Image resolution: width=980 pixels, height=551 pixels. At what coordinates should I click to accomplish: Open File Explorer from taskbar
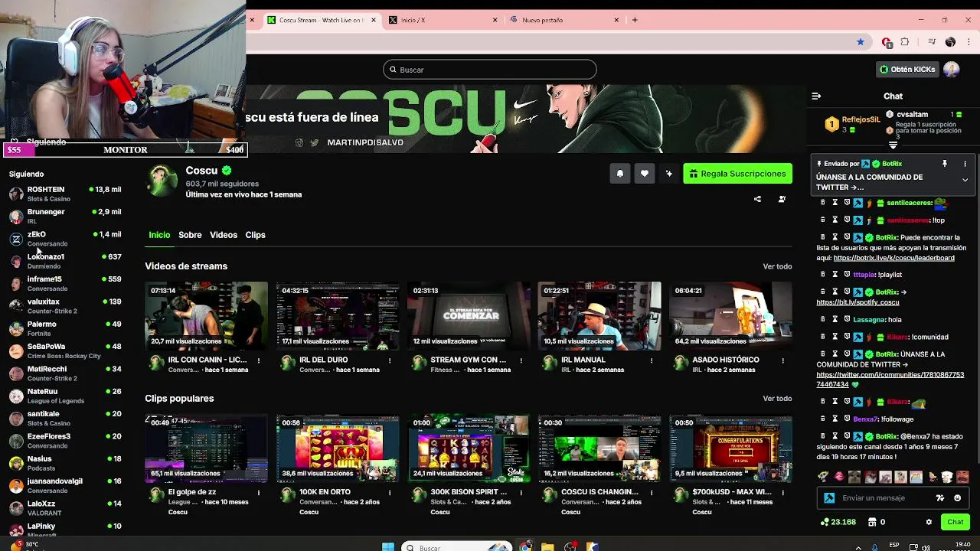(547, 546)
